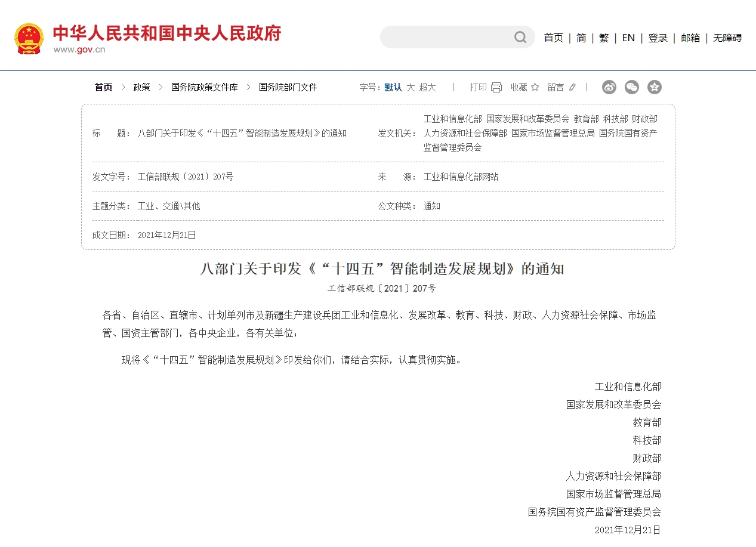Click the Qzone star share icon
This screenshot has width=756, height=547.
(x=655, y=87)
